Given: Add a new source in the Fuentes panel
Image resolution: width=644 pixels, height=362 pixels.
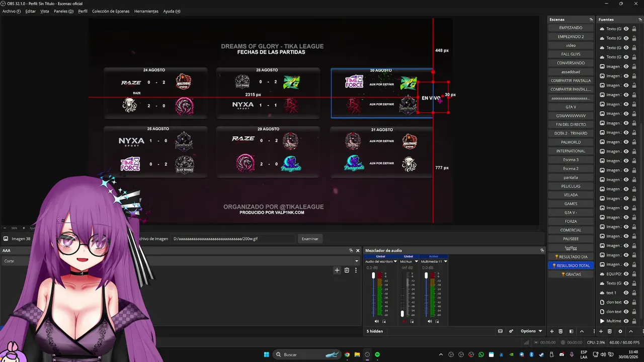Looking at the screenshot, I should 601,331.
